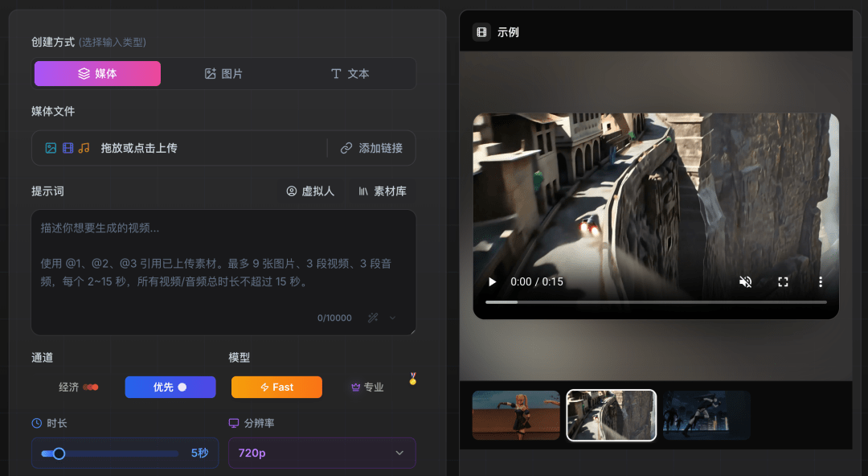Expand the chevron beside the magic wand
The height and width of the screenshot is (476, 868).
point(393,318)
